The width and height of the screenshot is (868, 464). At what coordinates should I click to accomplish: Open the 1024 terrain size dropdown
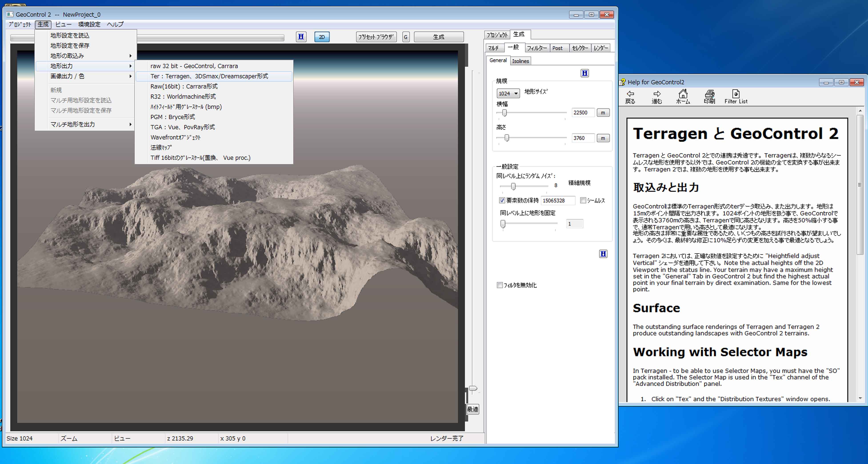pos(508,93)
